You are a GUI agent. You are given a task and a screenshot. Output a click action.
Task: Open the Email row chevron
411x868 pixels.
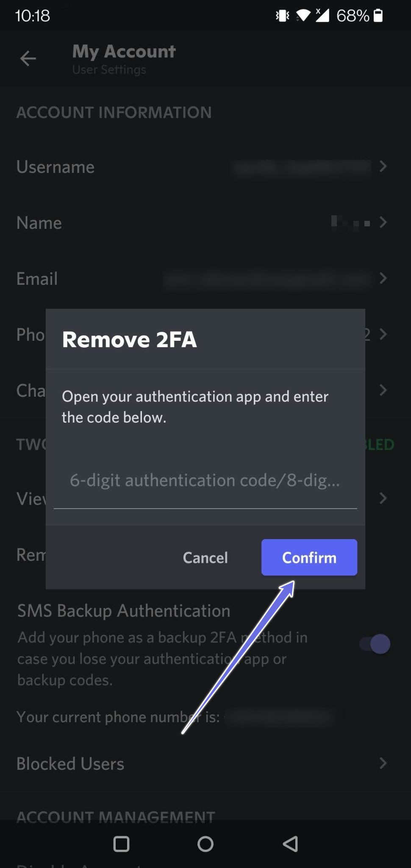pyautogui.click(x=383, y=278)
